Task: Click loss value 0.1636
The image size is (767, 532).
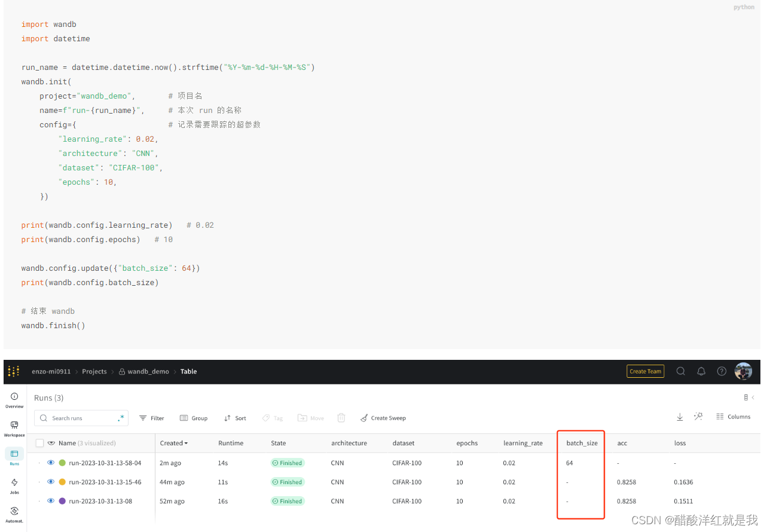Action: (x=683, y=482)
